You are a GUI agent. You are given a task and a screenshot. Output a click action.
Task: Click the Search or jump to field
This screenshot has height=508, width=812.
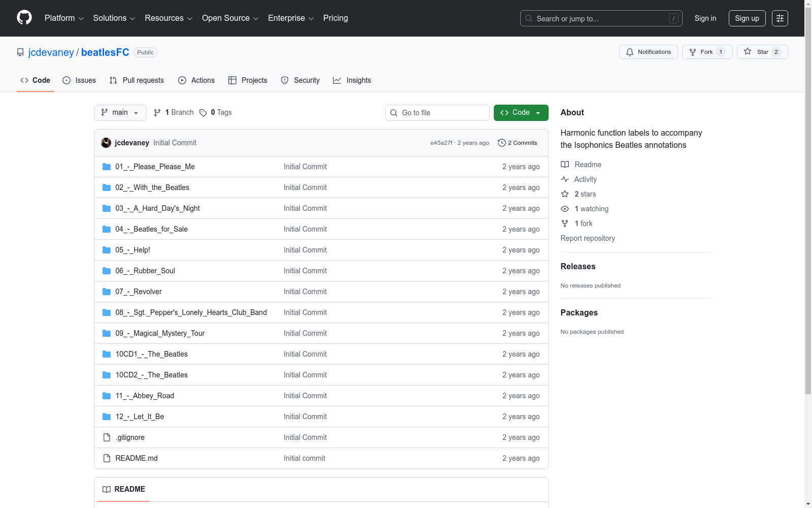601,18
